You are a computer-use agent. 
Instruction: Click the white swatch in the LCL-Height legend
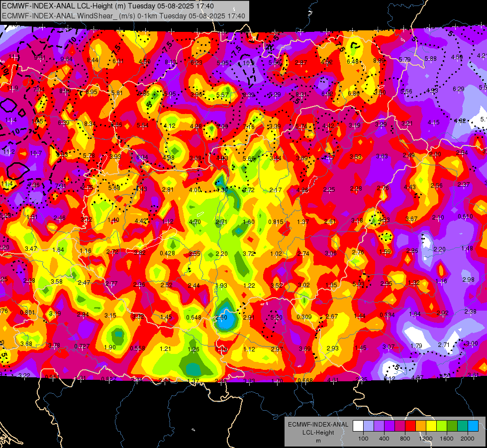pos(358,426)
